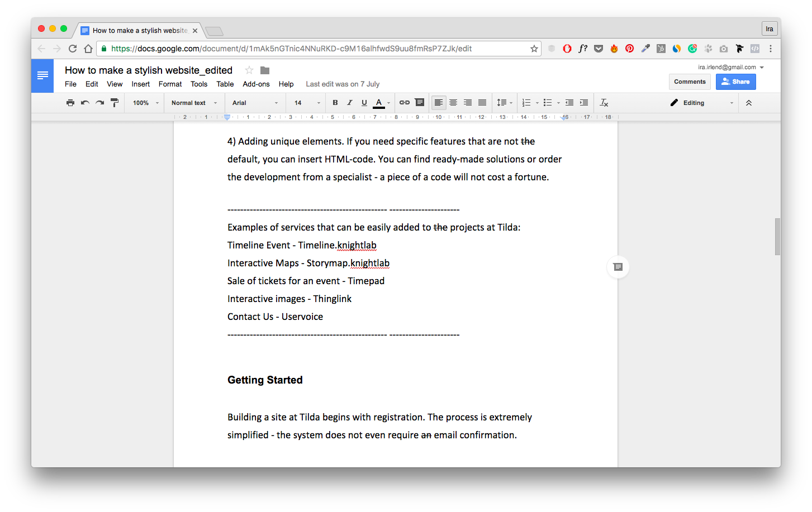Open the Docs home blue icon
812x512 pixels.
42,75
